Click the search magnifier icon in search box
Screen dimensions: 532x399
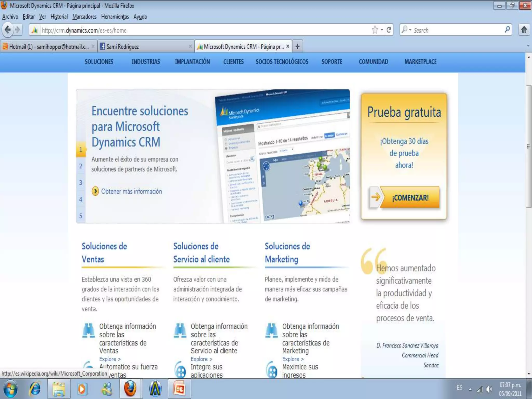coord(507,30)
